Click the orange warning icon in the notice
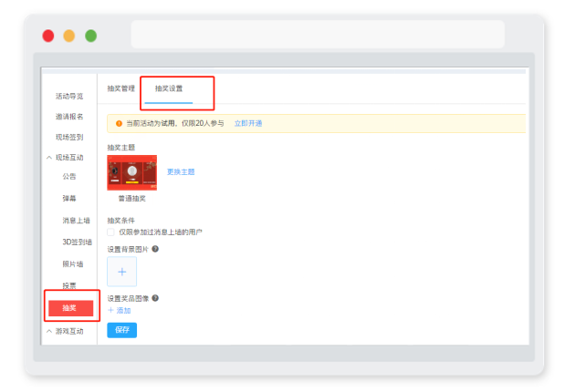This screenshot has height=392, width=575. point(119,123)
